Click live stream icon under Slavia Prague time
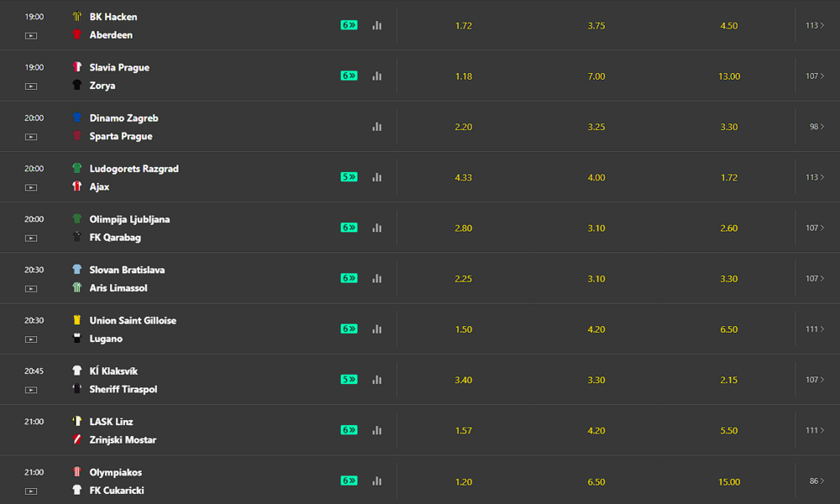Screen dimensions: 840x504 (x=31, y=87)
